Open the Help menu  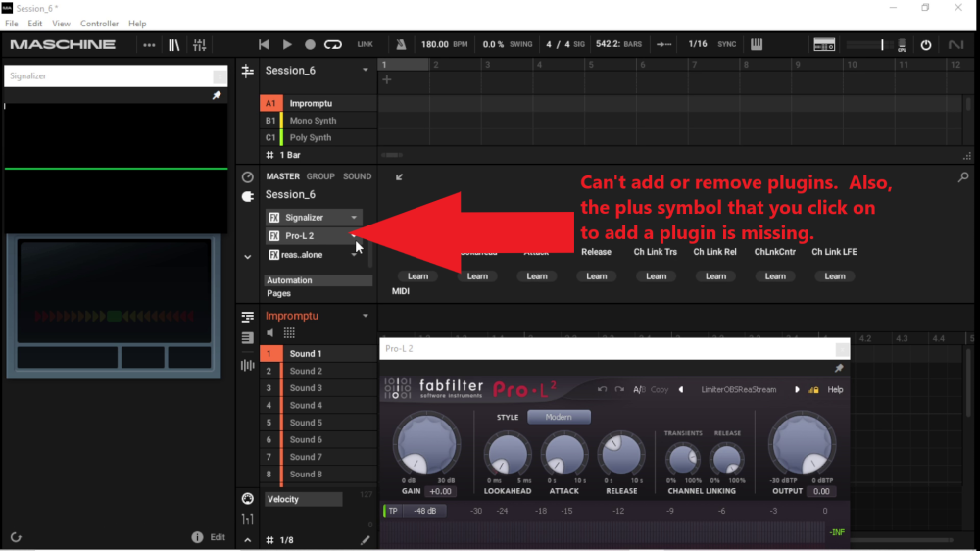(137, 24)
